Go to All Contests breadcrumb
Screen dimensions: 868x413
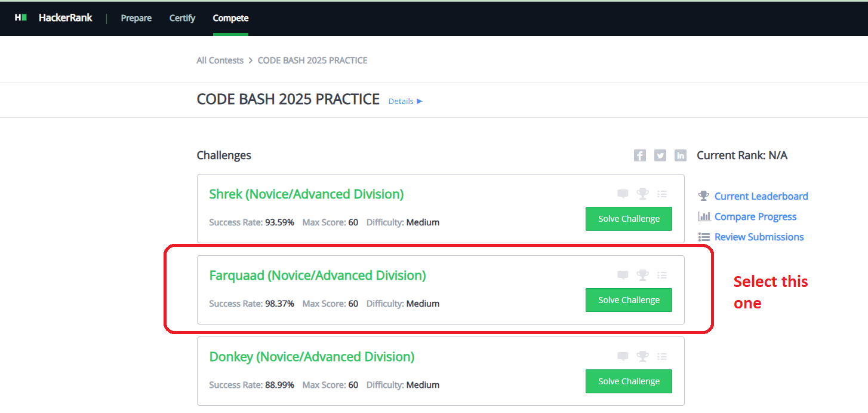pos(220,60)
